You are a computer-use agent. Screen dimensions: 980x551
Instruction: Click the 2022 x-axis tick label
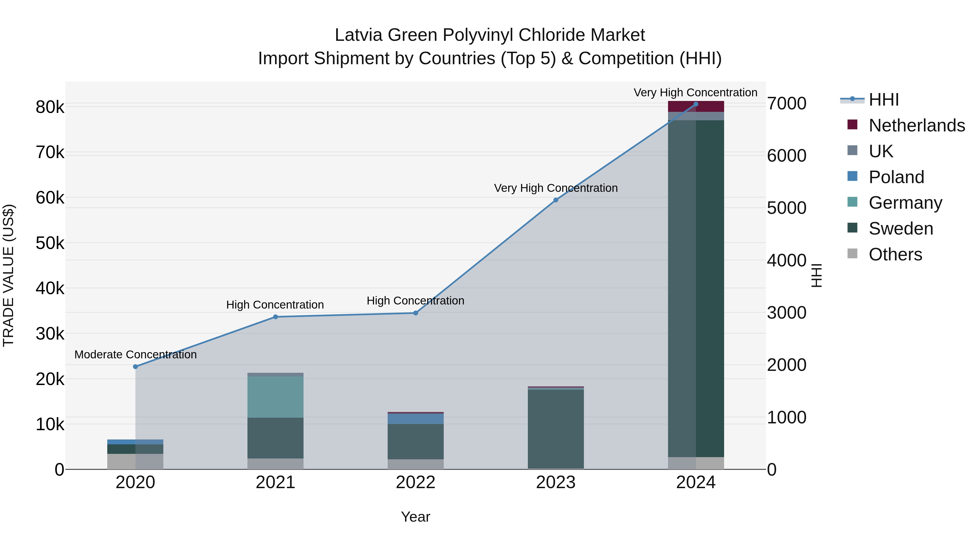point(415,482)
